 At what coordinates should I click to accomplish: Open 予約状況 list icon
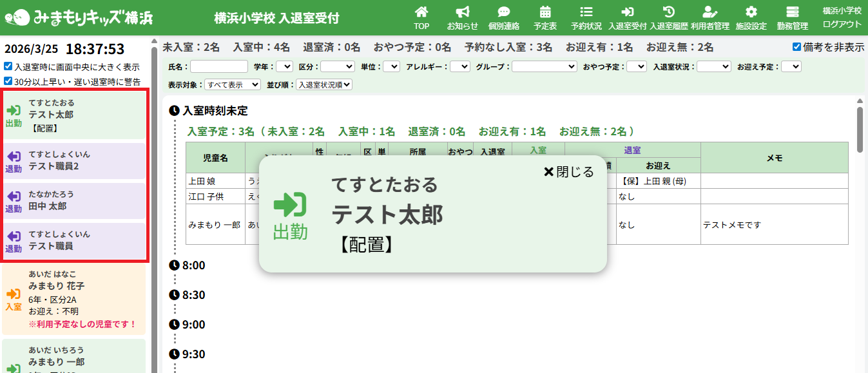(x=586, y=12)
